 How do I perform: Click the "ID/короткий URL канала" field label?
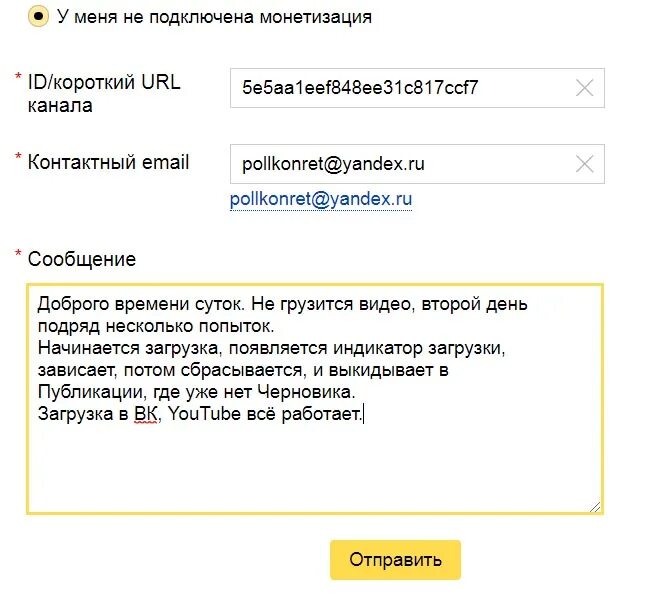tap(104, 94)
